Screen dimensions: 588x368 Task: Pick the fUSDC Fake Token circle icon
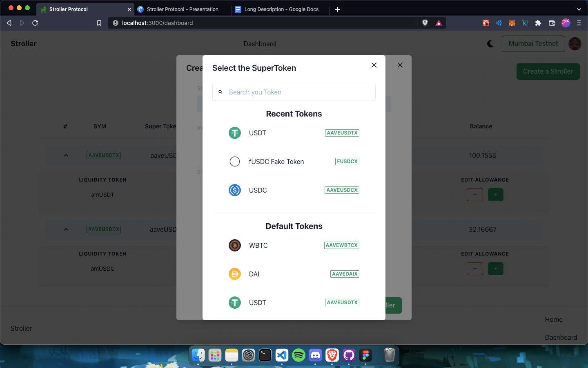[234, 162]
